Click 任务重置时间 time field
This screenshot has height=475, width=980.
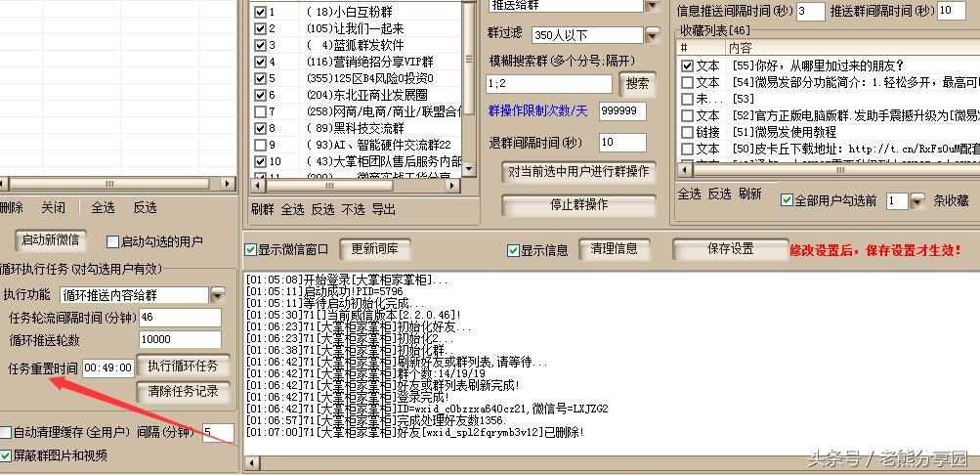click(108, 368)
